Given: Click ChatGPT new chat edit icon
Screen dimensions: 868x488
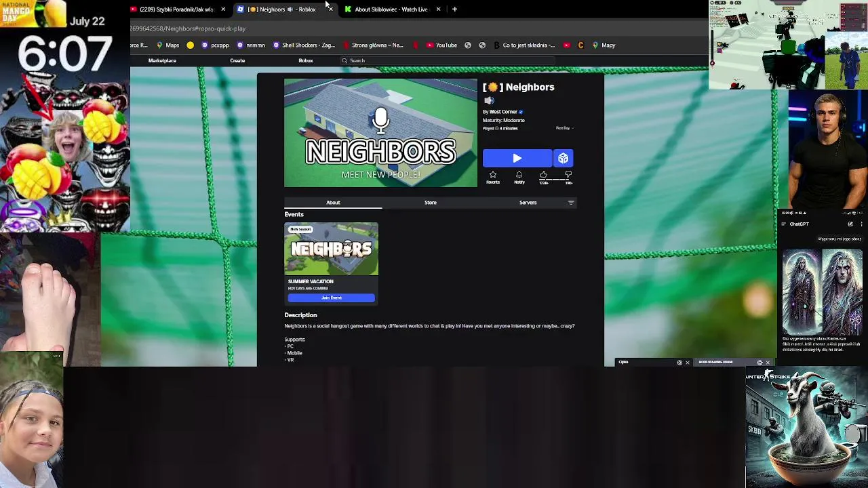Looking at the screenshot, I should point(850,224).
